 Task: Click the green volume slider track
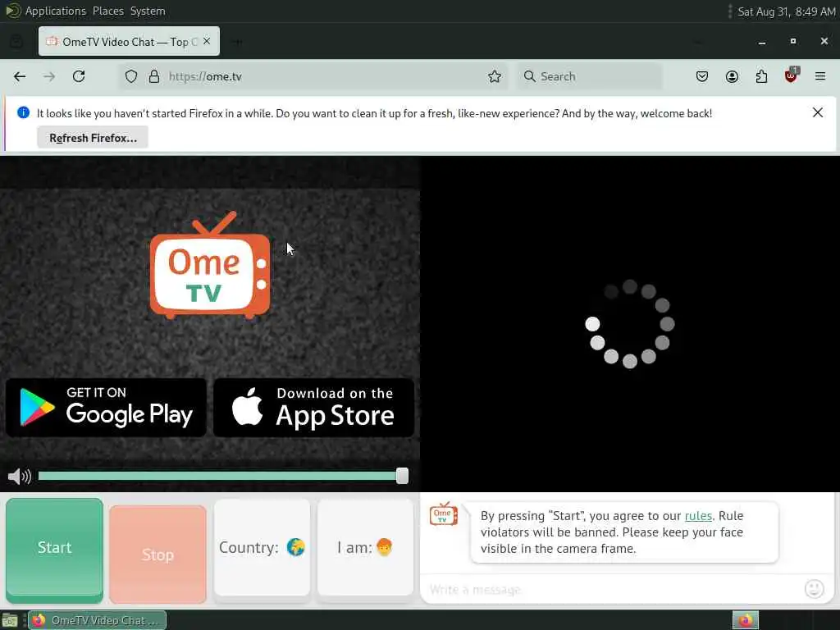coord(217,477)
